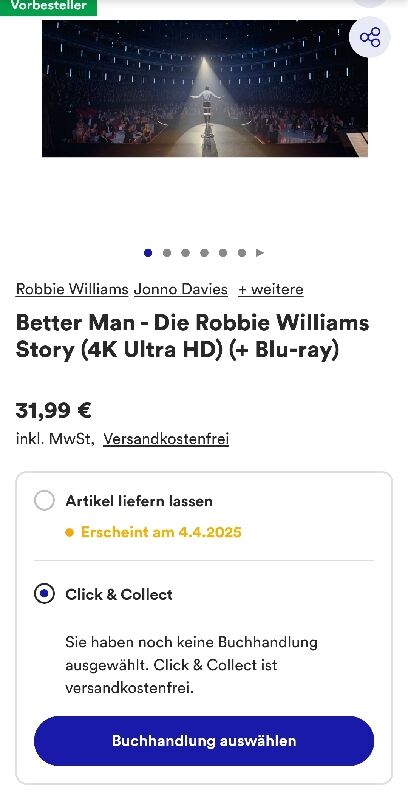Screen dimensions: 408x800
Task: Jump to the third carousel dot
Action: pos(186,253)
